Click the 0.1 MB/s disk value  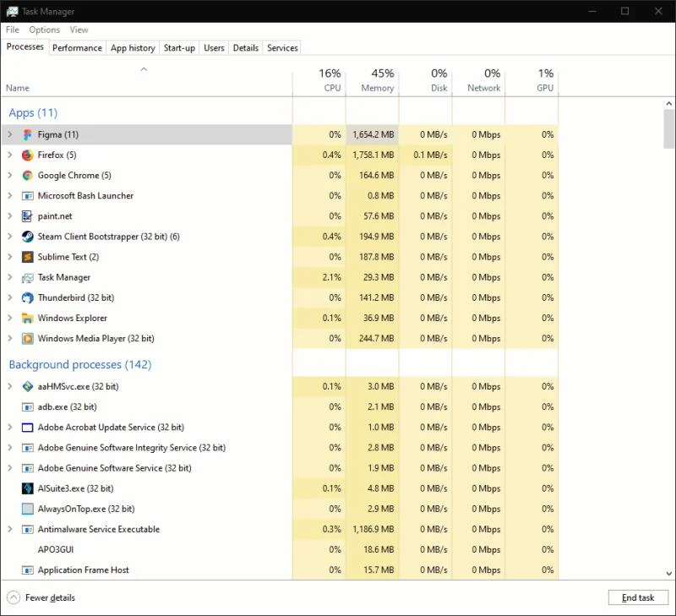tap(430, 155)
